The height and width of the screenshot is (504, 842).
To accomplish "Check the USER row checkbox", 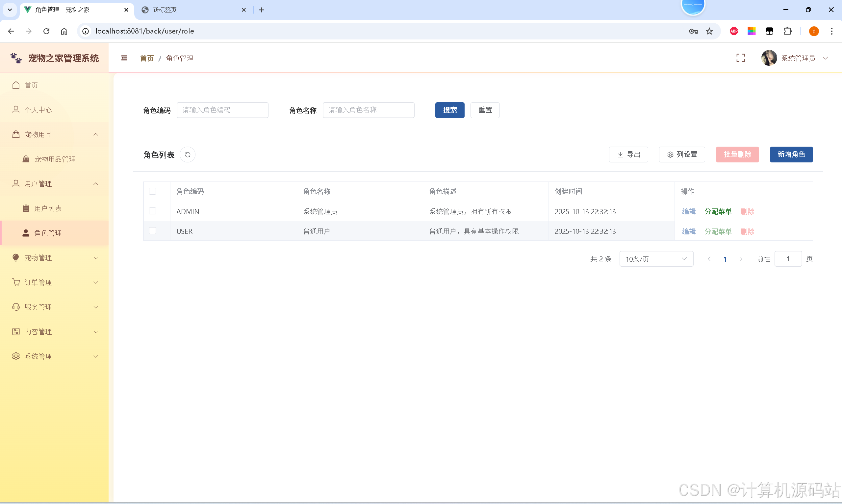I will (153, 230).
